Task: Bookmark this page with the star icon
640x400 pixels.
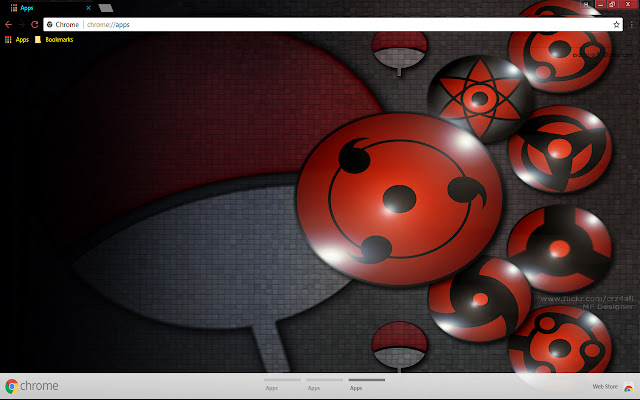Action: coord(616,24)
